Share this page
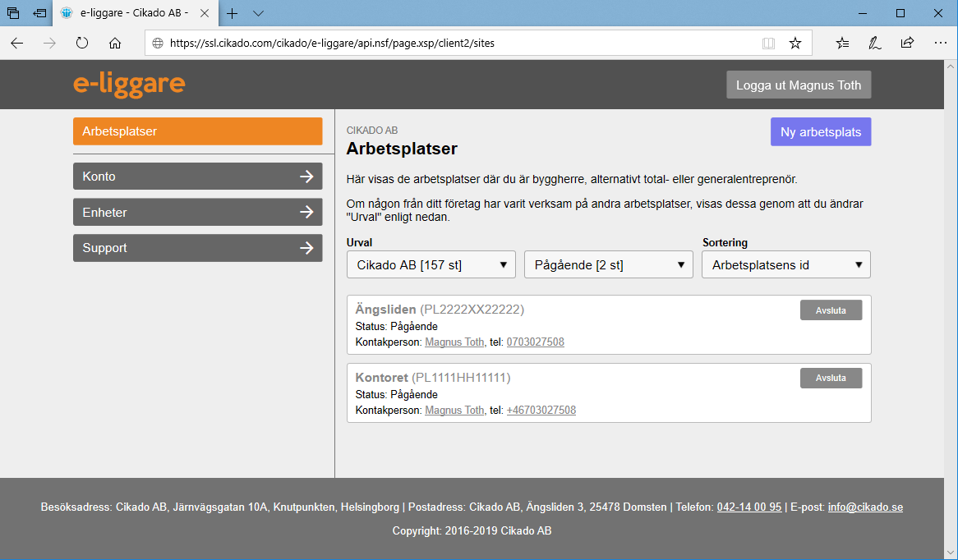 tap(907, 43)
